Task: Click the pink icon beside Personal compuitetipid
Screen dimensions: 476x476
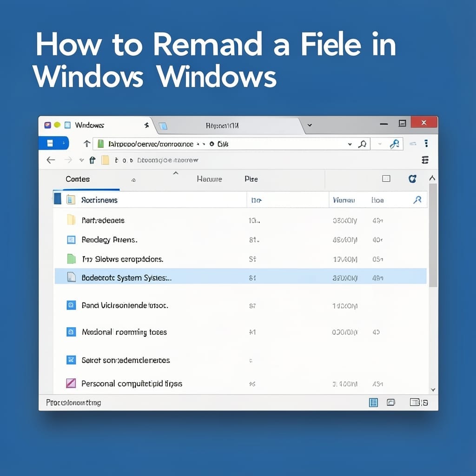Action: (x=71, y=383)
